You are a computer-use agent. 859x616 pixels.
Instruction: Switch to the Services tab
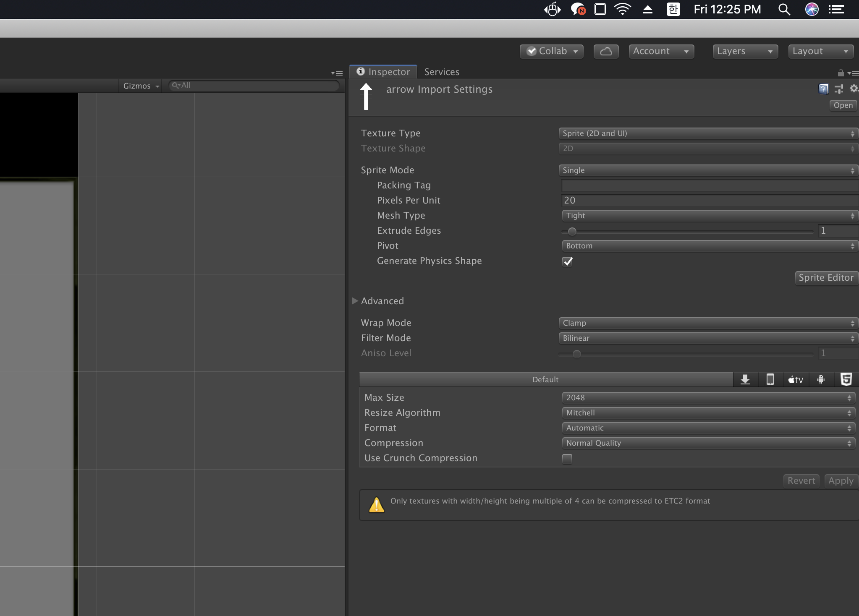(x=442, y=72)
